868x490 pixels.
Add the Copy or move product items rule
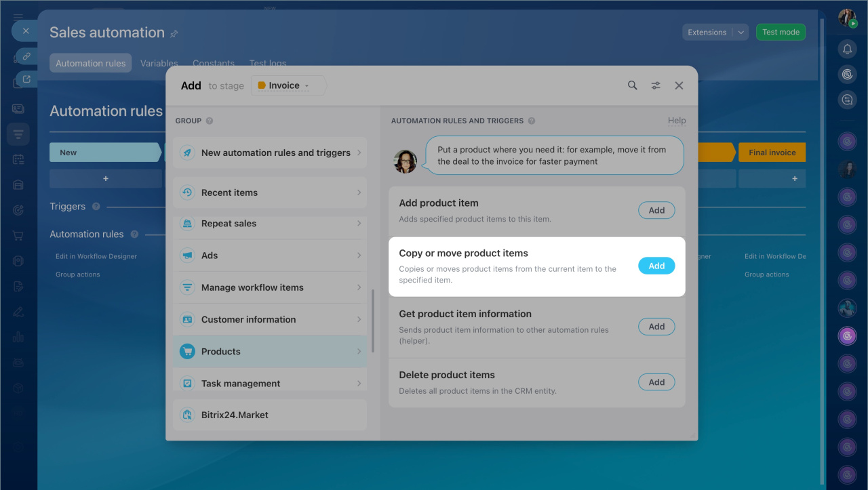pos(656,266)
